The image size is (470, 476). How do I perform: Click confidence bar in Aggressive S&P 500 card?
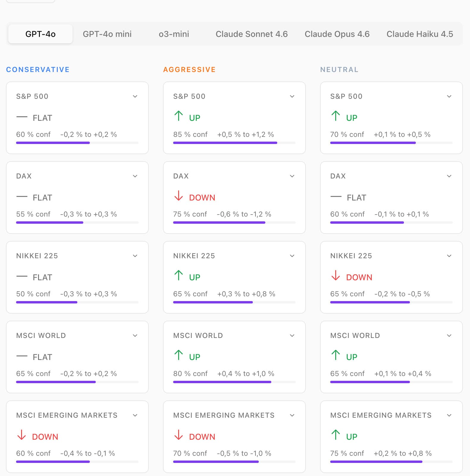click(x=234, y=143)
